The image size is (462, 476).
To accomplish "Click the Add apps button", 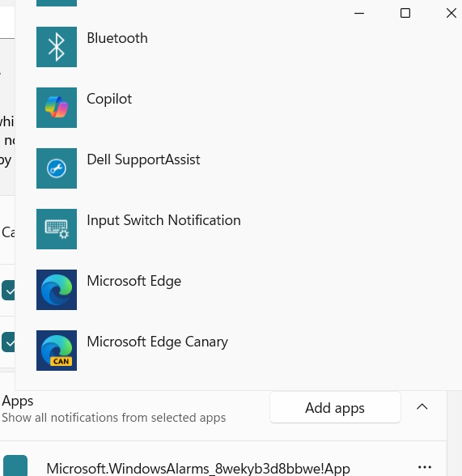I will pyautogui.click(x=335, y=407).
